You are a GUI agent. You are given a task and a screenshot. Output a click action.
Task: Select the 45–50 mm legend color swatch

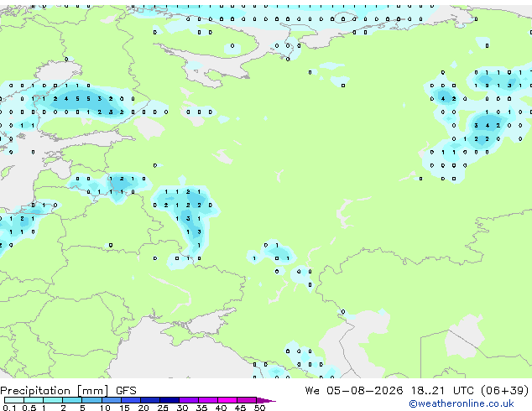[x=247, y=400]
